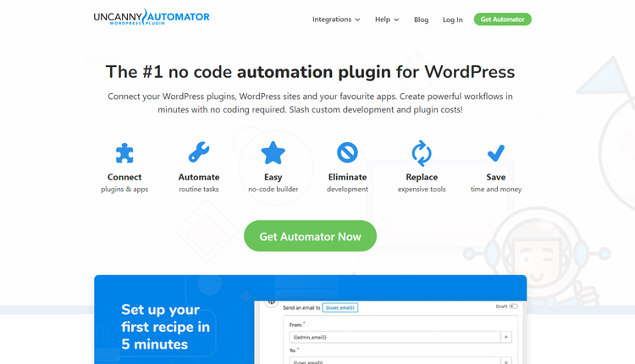Click the Automate wrench icon
The image size is (635, 364).
[199, 152]
